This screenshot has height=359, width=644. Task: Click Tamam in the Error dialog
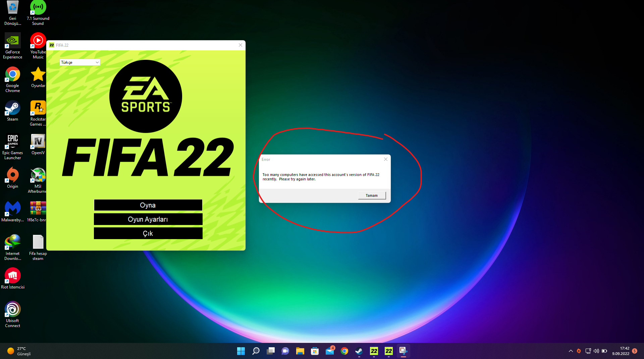tap(372, 195)
